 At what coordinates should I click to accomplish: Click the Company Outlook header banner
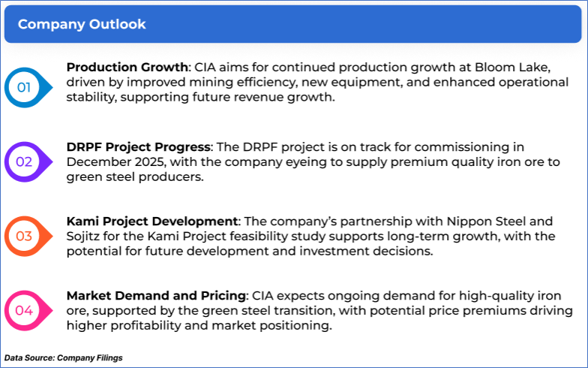click(x=294, y=24)
